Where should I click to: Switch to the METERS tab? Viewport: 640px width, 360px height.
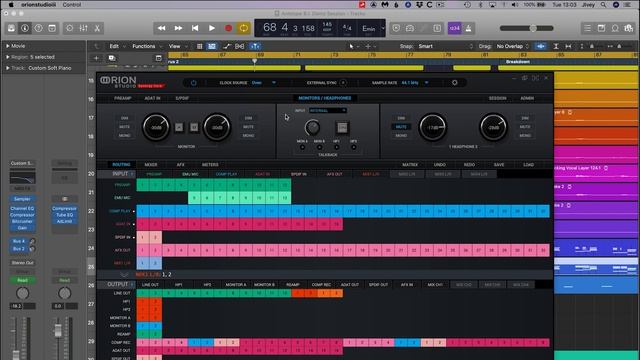(x=210, y=164)
